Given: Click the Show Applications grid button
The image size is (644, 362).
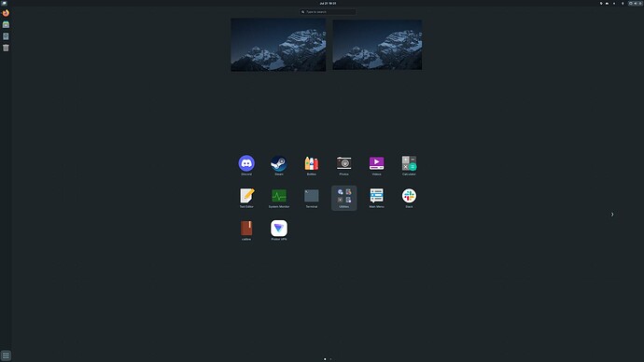Looking at the screenshot, I should [6, 355].
